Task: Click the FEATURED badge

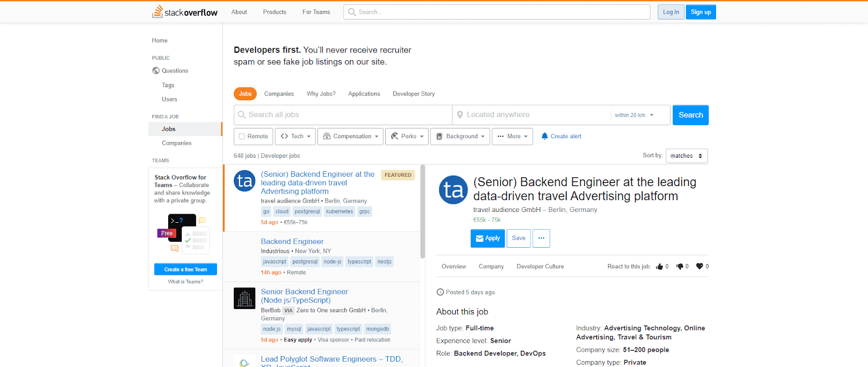Action: tap(398, 175)
